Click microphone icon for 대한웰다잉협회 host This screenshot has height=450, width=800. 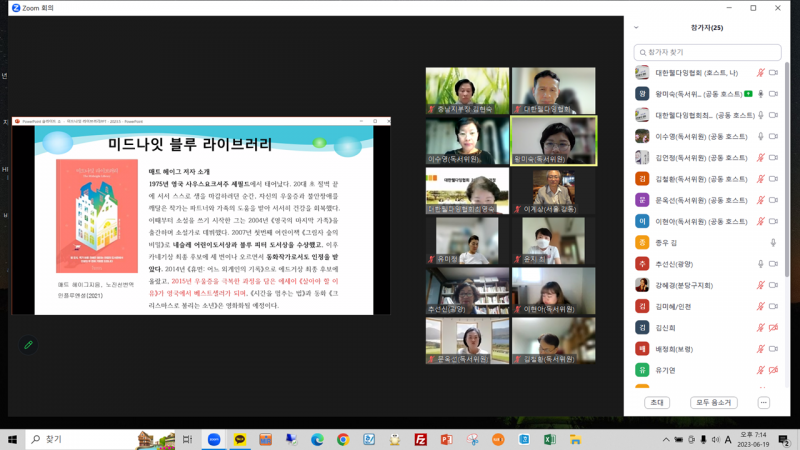[x=760, y=73]
